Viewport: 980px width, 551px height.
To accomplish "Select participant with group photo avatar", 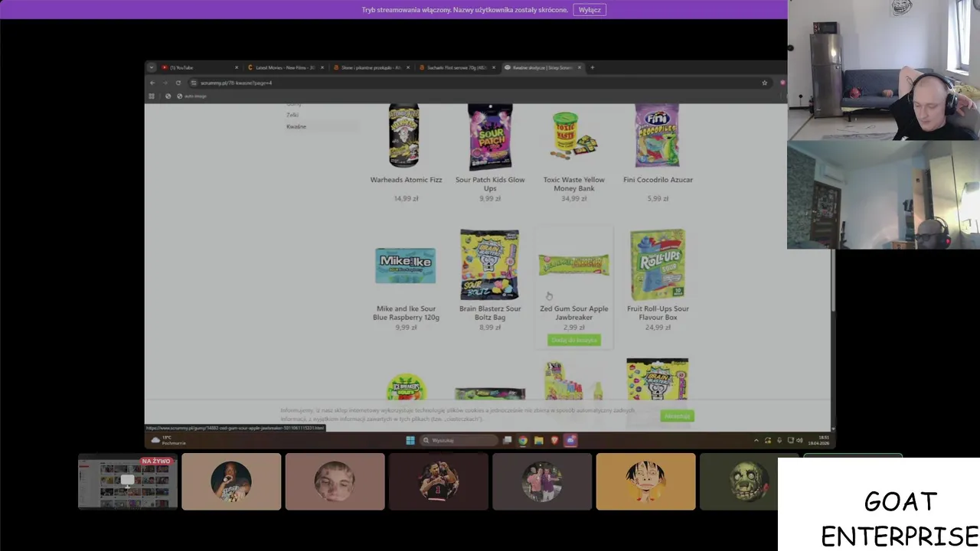I will 542,481.
